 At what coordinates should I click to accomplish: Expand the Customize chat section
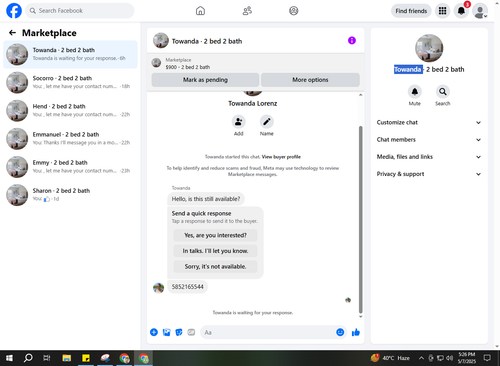[429, 122]
